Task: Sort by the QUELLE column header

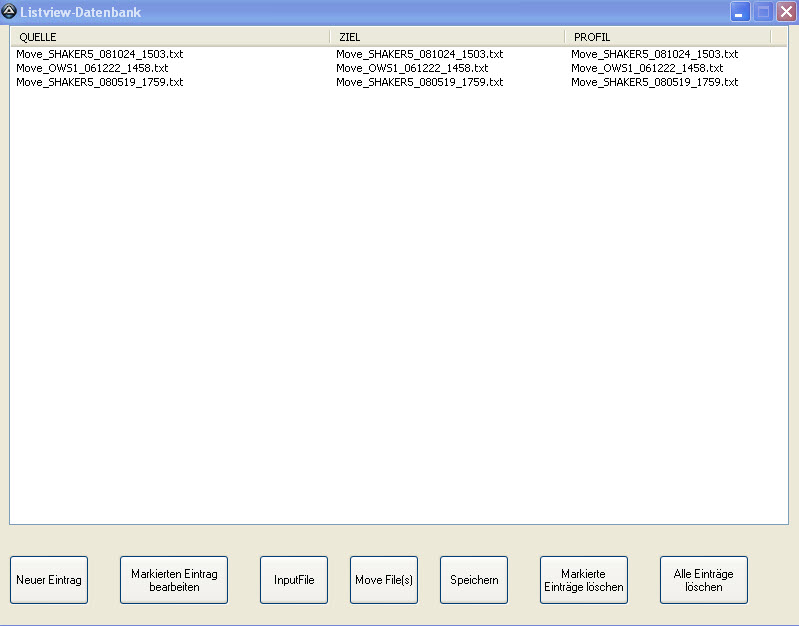Action: 170,37
